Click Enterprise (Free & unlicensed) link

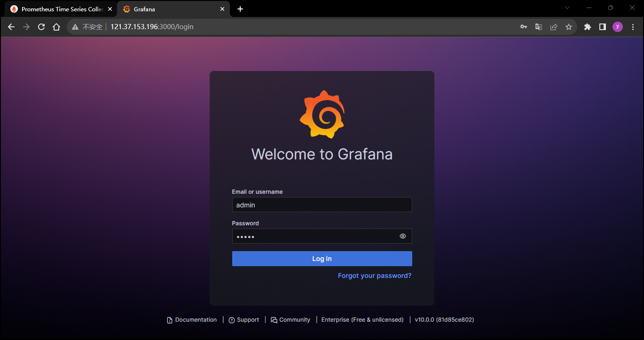[x=362, y=320]
